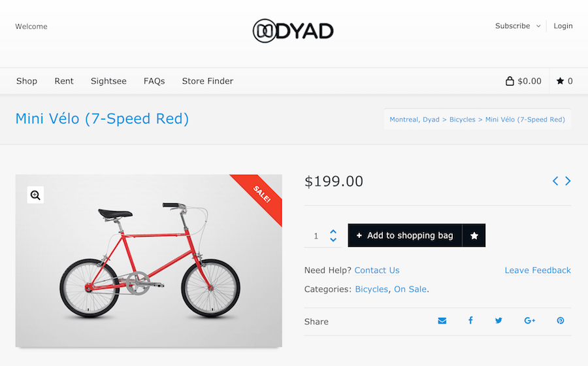The height and width of the screenshot is (366, 588).
Task: Share product on Twitter
Action: [x=498, y=321]
